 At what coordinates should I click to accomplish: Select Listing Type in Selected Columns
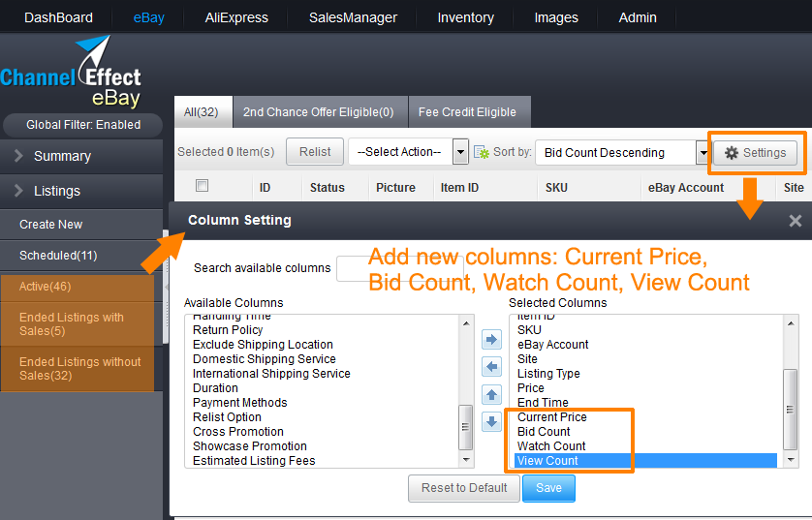tap(548, 374)
